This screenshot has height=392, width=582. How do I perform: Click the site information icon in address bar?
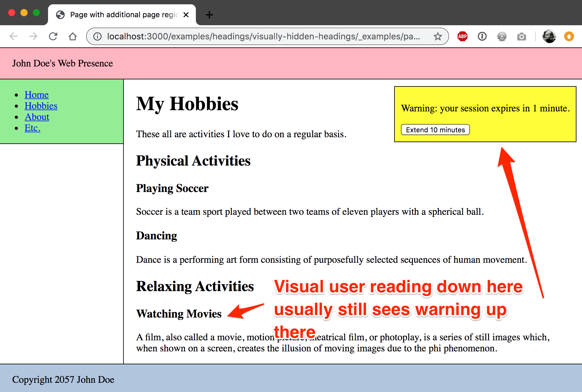98,37
